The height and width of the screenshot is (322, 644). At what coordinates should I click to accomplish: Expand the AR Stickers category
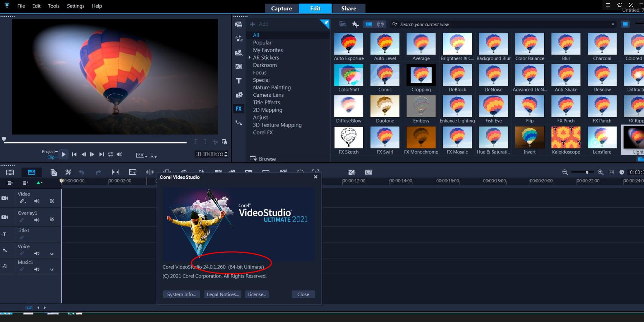[249, 58]
